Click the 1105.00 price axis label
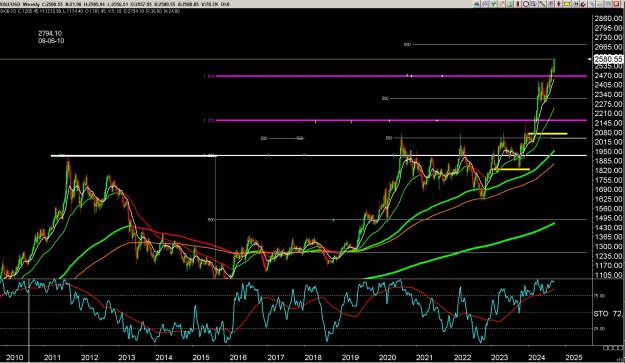 (x=608, y=275)
